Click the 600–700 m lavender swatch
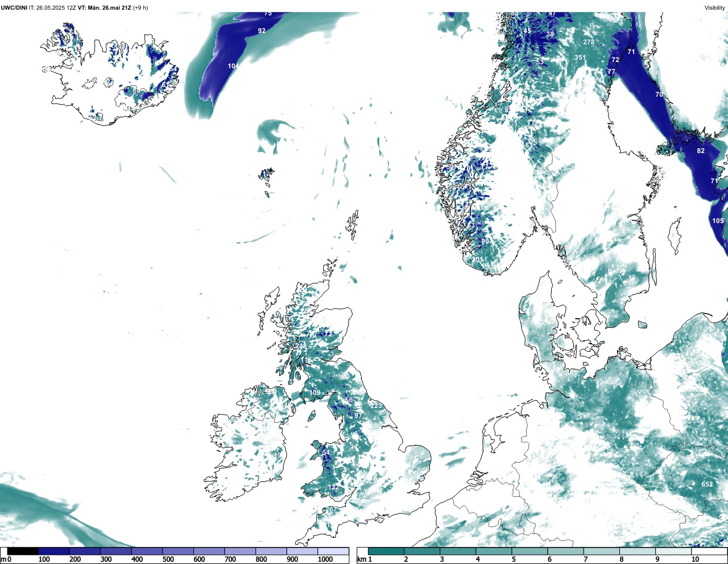 [x=209, y=551]
